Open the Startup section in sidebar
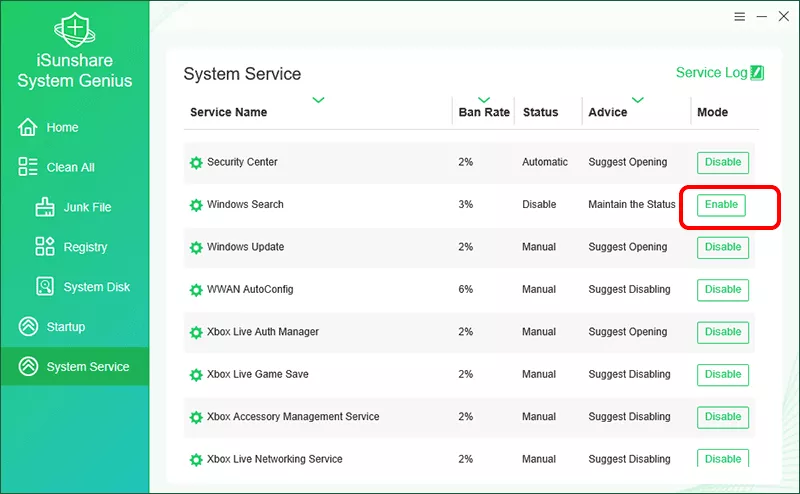This screenshot has width=800, height=494. [x=64, y=327]
